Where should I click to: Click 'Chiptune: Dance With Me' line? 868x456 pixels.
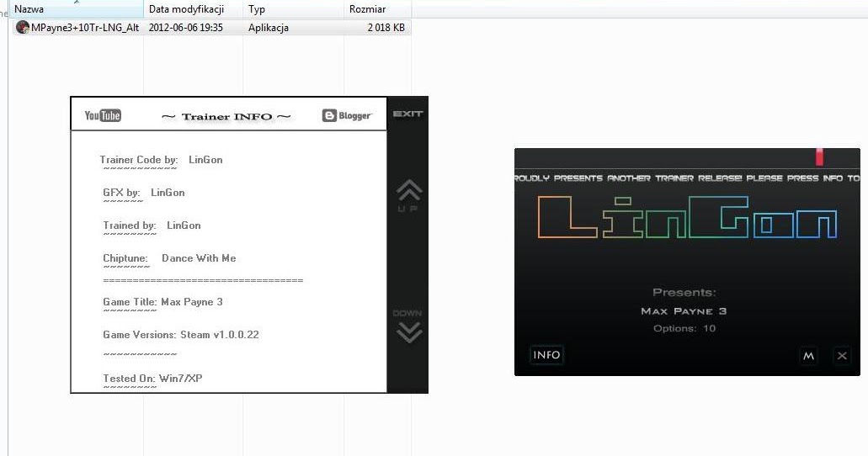(169, 258)
